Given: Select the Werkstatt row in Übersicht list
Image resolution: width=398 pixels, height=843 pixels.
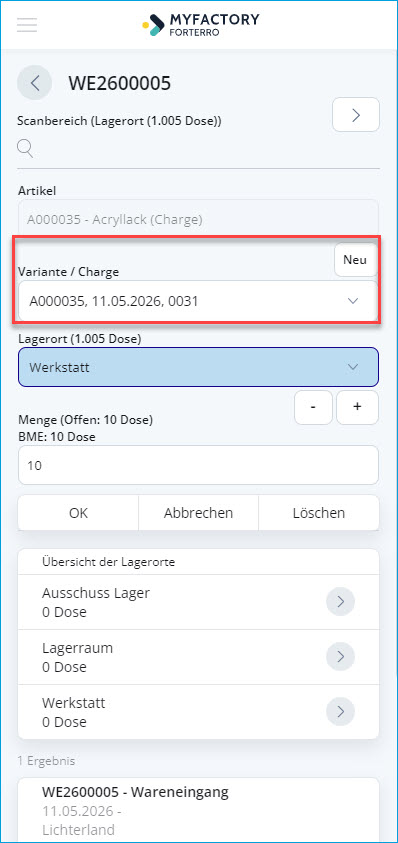Looking at the screenshot, I should 198,712.
